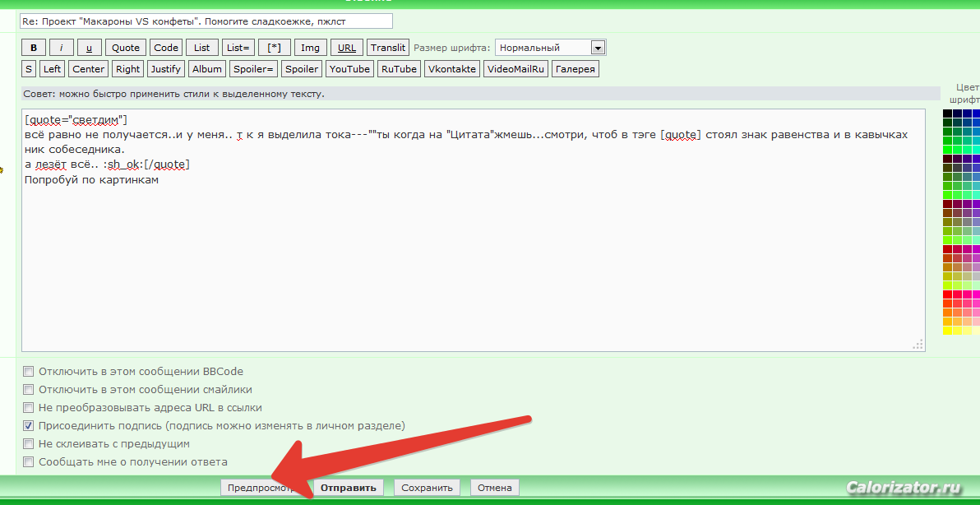This screenshot has width=980, height=505.
Task: Pick the pure red swatch in the first column
Action: [x=947, y=294]
